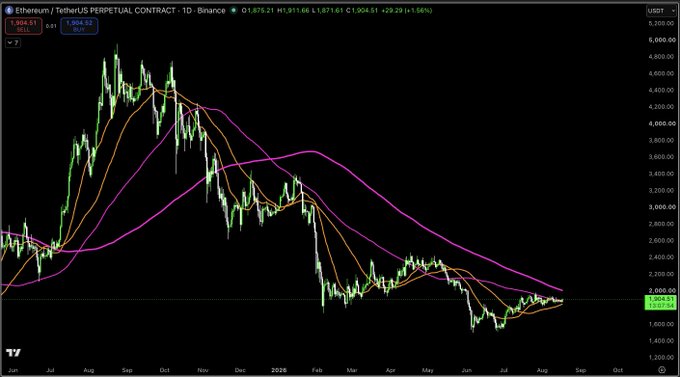The image size is (680, 377).
Task: Open chart settings icon beside the time axis
Action: [x=662, y=370]
